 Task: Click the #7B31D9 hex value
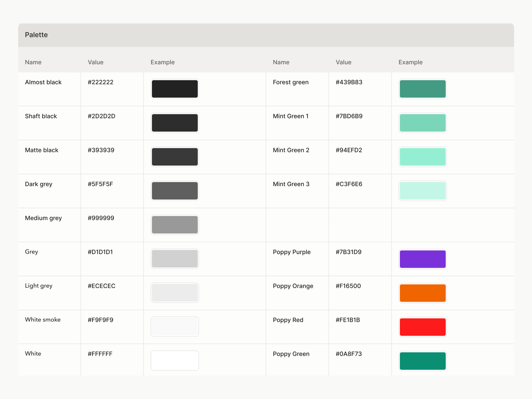tap(348, 252)
